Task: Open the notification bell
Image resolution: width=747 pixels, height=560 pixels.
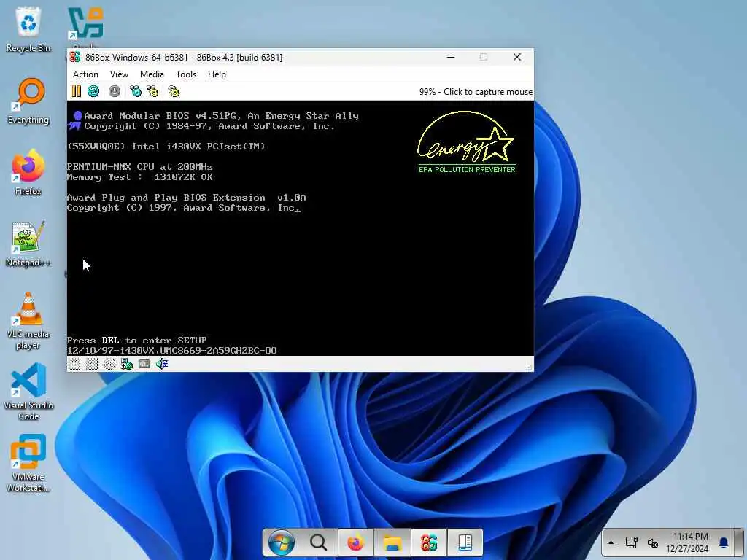Action: (x=724, y=542)
